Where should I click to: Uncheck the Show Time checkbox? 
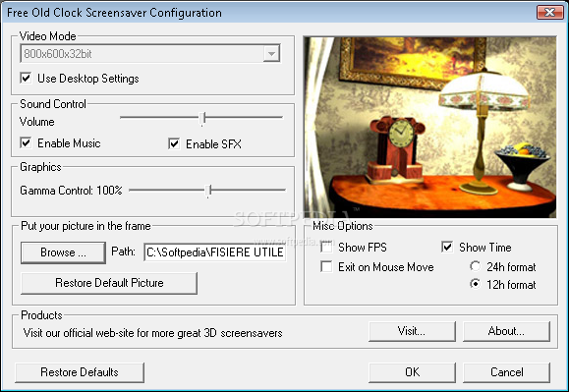447,248
